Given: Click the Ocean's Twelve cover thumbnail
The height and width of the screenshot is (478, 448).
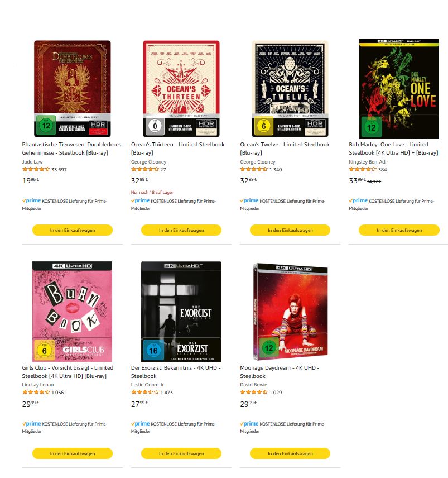Looking at the screenshot, I should tap(290, 89).
